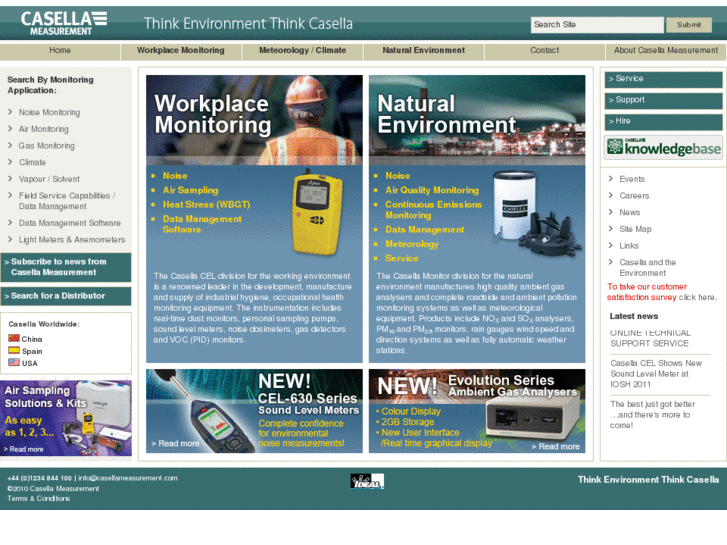This screenshot has height=545, width=727.
Task: Select Air Monitoring application link
Action: pos(44,129)
